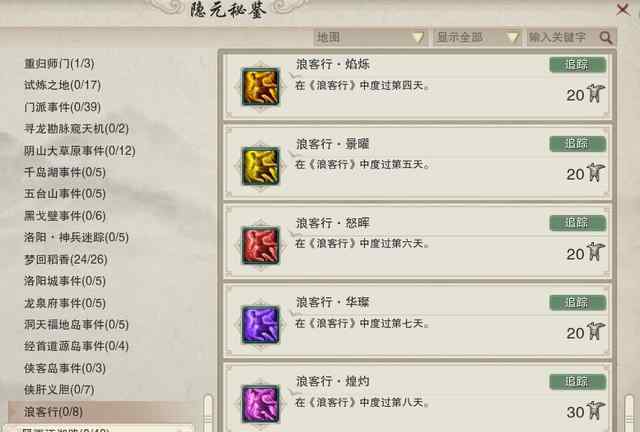
Task: Click the orange 浪客行·焰烁 achievement icon
Action: point(260,87)
